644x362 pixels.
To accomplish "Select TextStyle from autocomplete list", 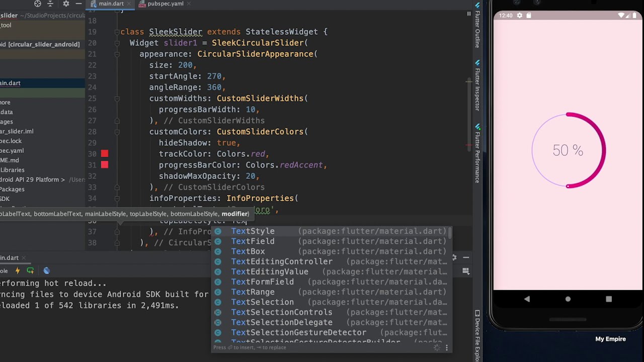I will (331, 231).
